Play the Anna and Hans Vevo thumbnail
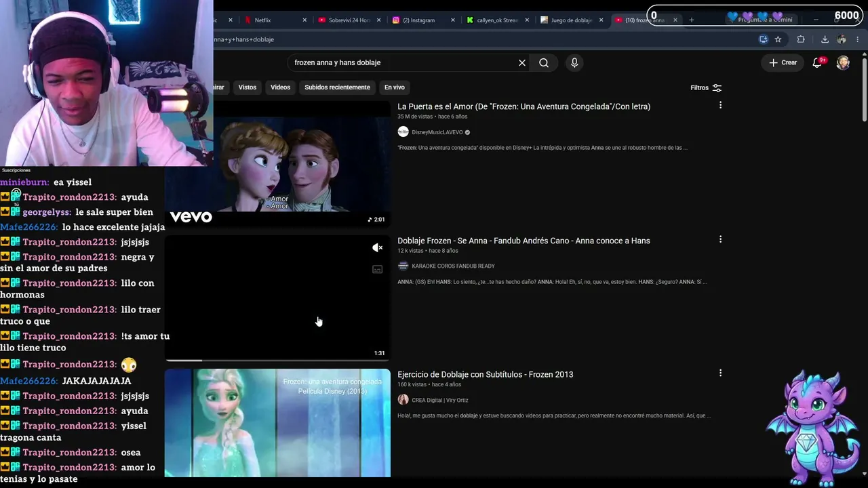 [x=277, y=164]
